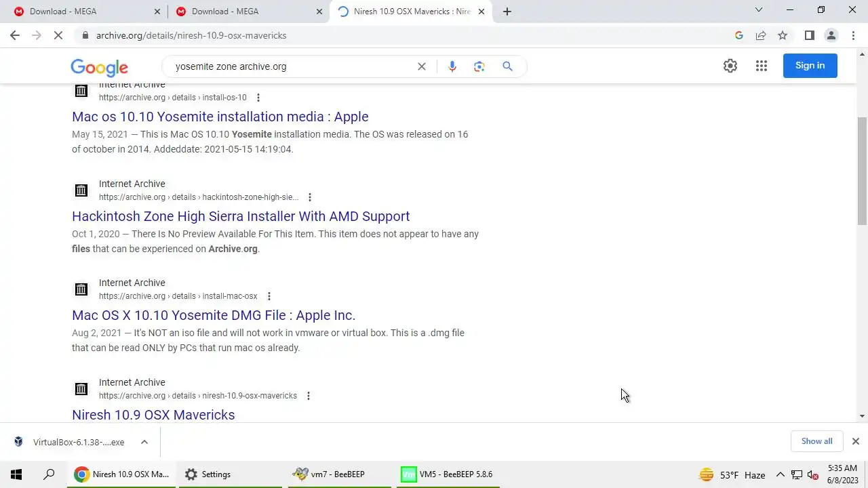The width and height of the screenshot is (868, 488).
Task: Click the Sign in button
Action: pos(810,66)
